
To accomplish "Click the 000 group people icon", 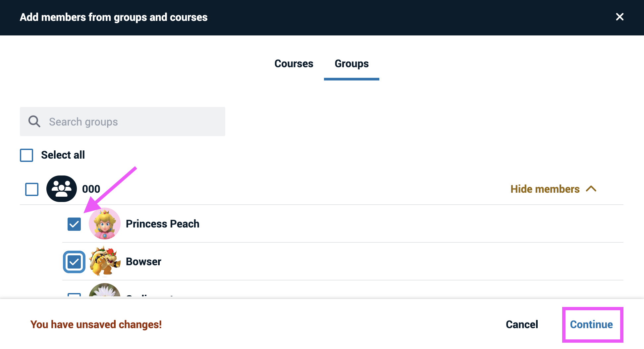I will [62, 189].
